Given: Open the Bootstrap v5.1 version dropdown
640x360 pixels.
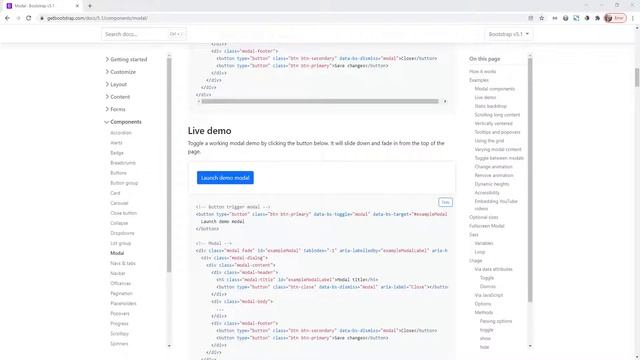Looking at the screenshot, I should point(509,34).
